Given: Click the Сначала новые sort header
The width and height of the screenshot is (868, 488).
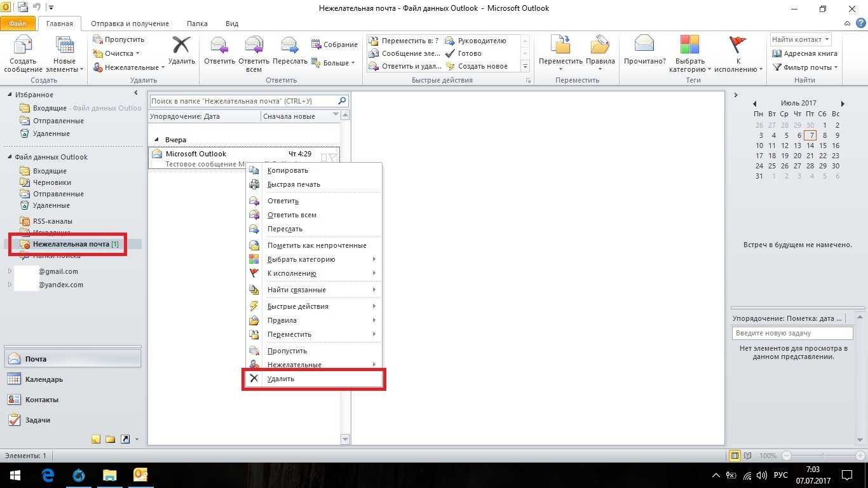Looking at the screenshot, I should (x=300, y=116).
